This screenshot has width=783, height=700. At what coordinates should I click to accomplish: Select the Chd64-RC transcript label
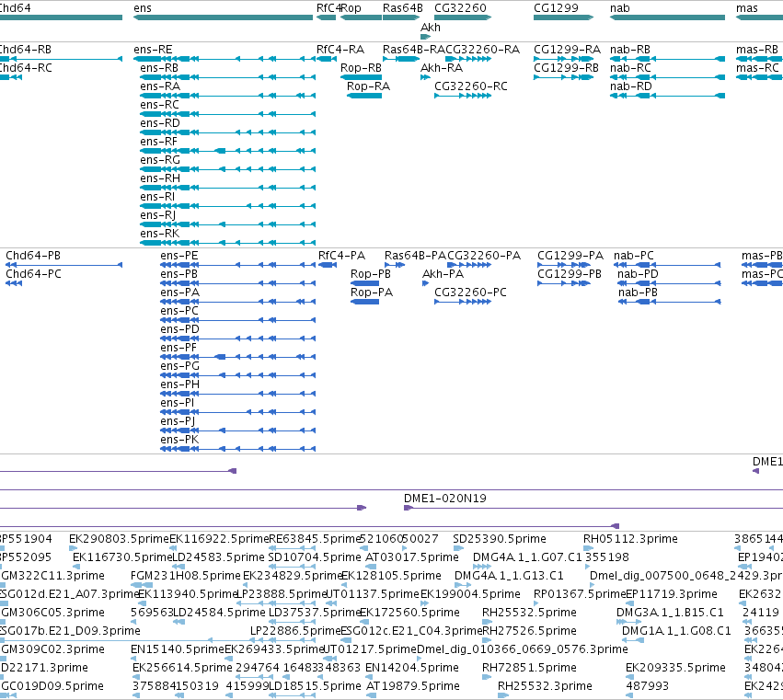coord(25,68)
